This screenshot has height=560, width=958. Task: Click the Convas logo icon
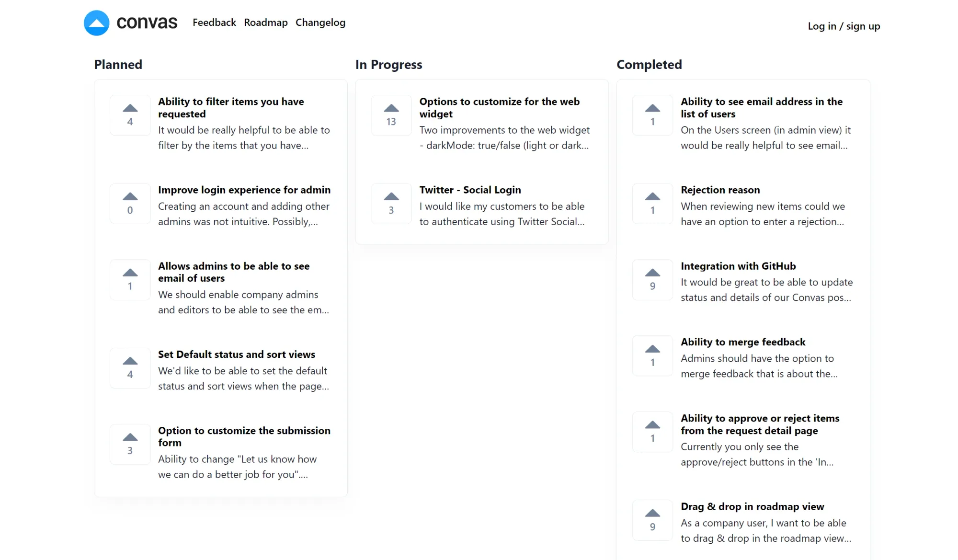[x=97, y=23]
